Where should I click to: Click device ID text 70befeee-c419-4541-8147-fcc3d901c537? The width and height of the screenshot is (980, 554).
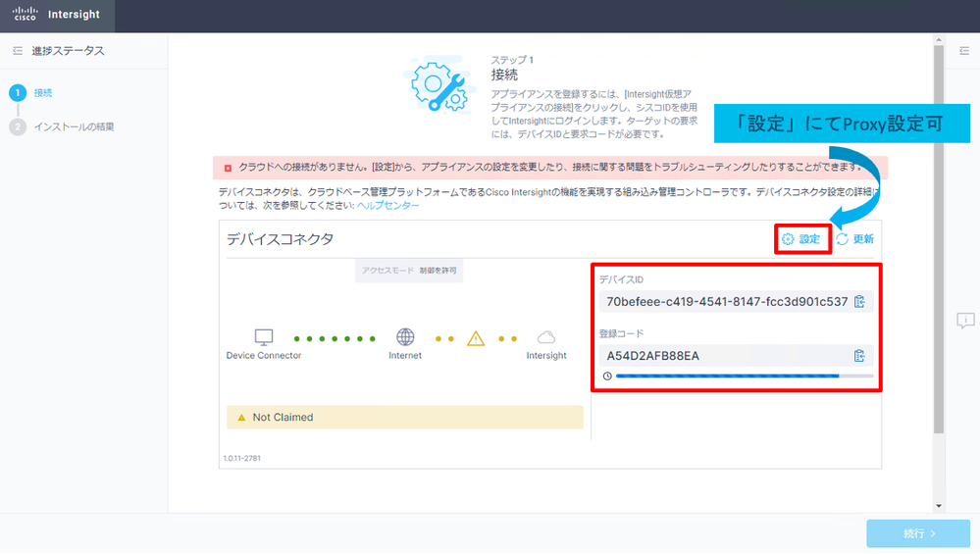click(x=727, y=302)
